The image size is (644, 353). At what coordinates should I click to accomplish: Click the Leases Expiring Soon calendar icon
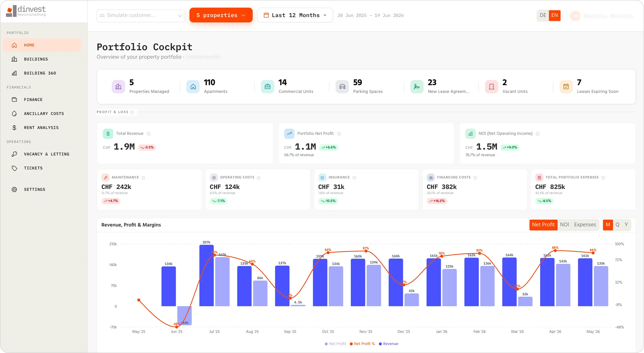566,87
